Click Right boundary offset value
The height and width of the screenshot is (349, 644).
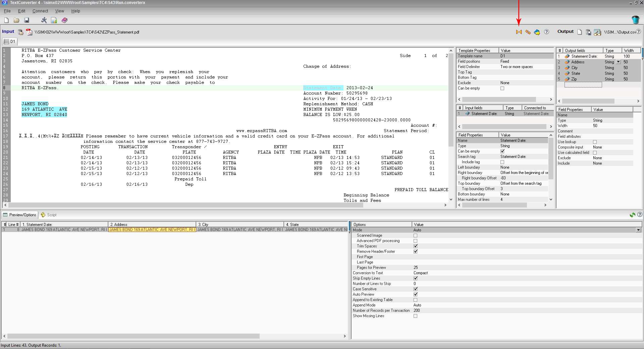[503, 178]
